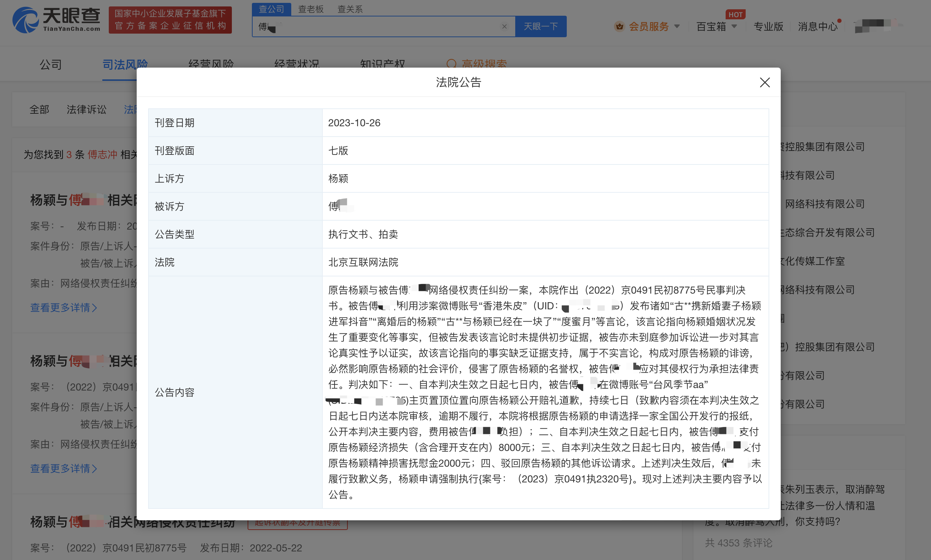931x560 pixels.
Task: Click the 百宝箱 menu label
Action: click(x=711, y=26)
